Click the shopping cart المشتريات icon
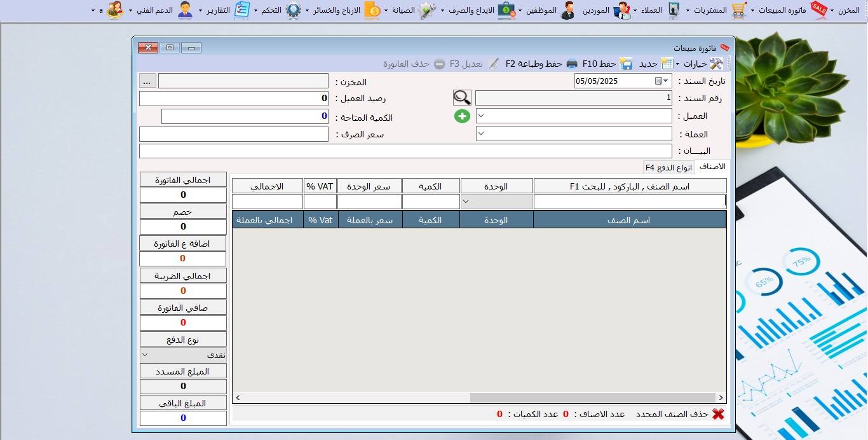The width and height of the screenshot is (868, 440). click(738, 10)
